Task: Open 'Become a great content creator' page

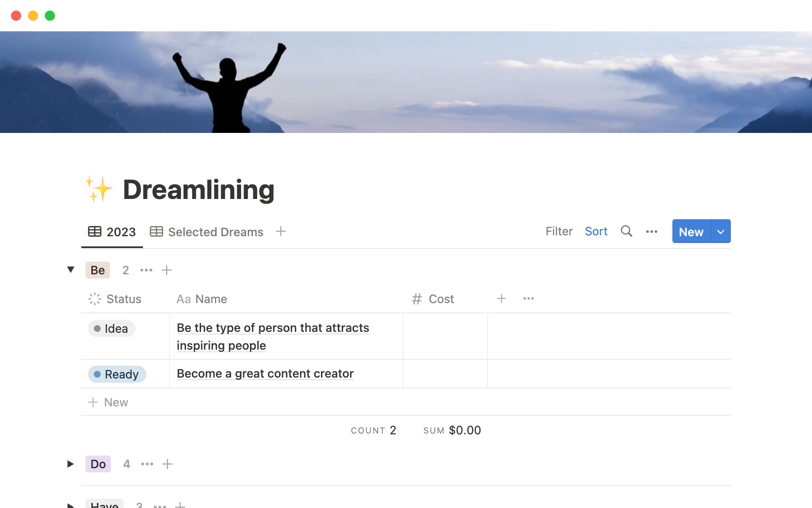Action: click(x=265, y=374)
